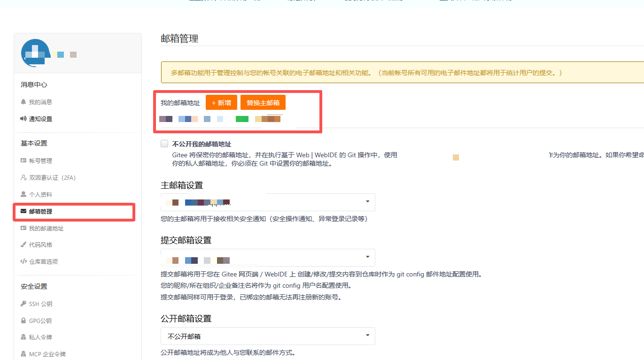Click the 基本设置 sidebar group title
Viewport: 644px width, 360px height.
pyautogui.click(x=34, y=143)
